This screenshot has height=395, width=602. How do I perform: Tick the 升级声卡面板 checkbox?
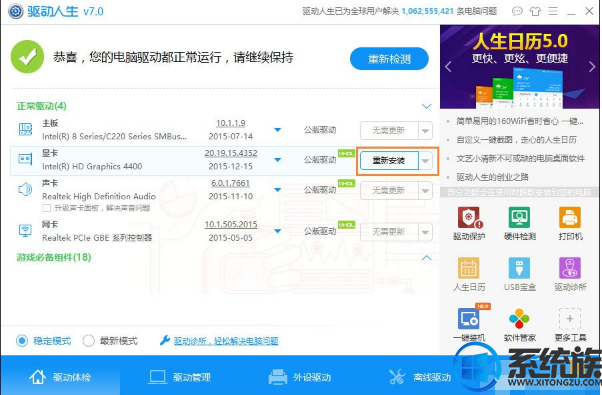pyautogui.click(x=46, y=208)
